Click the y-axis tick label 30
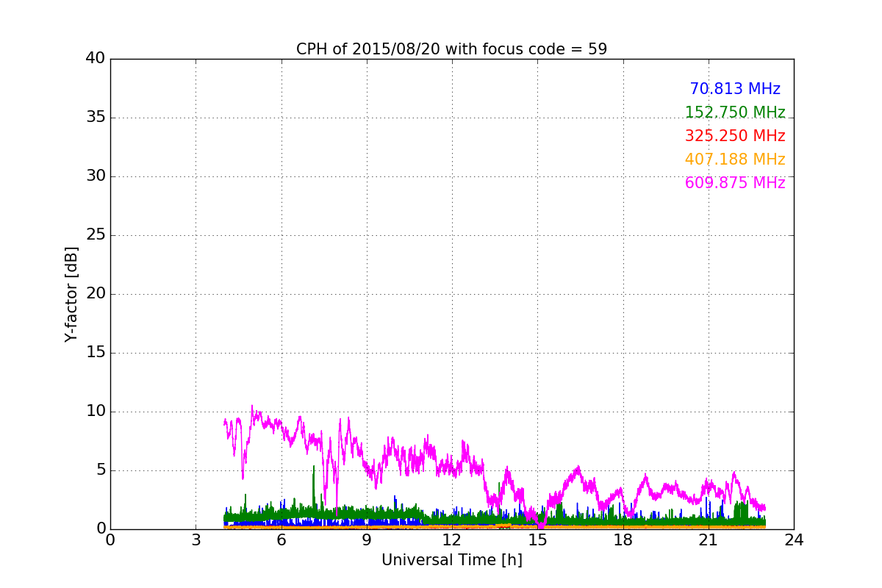This screenshot has width=882, height=588. pyautogui.click(x=96, y=176)
